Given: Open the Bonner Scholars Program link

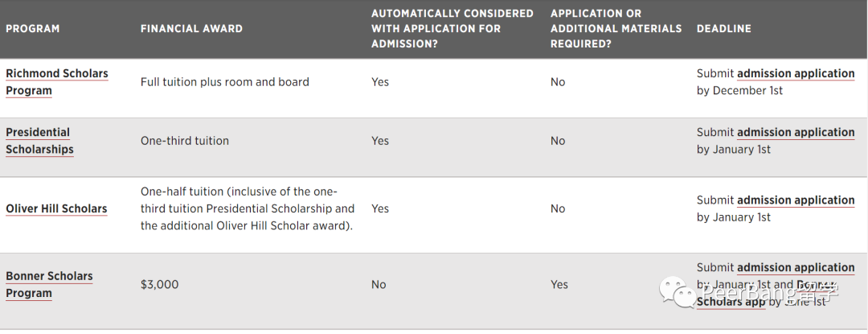Looking at the screenshot, I should click(x=49, y=285).
